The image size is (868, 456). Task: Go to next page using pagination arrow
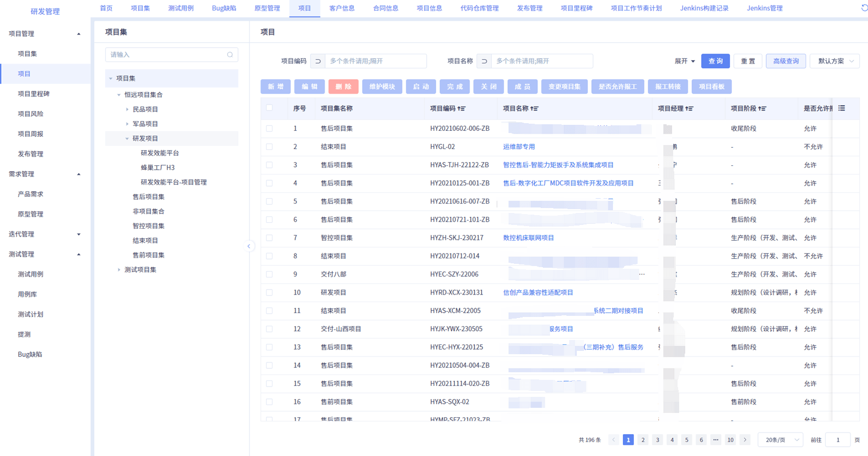[745, 440]
